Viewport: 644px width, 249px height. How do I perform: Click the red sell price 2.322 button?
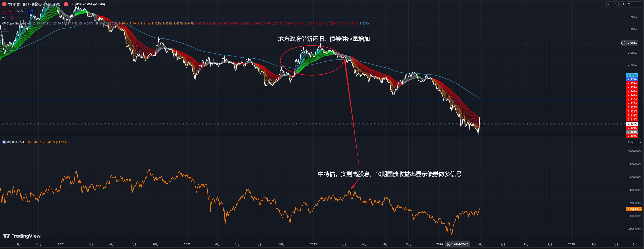[x=7, y=11]
